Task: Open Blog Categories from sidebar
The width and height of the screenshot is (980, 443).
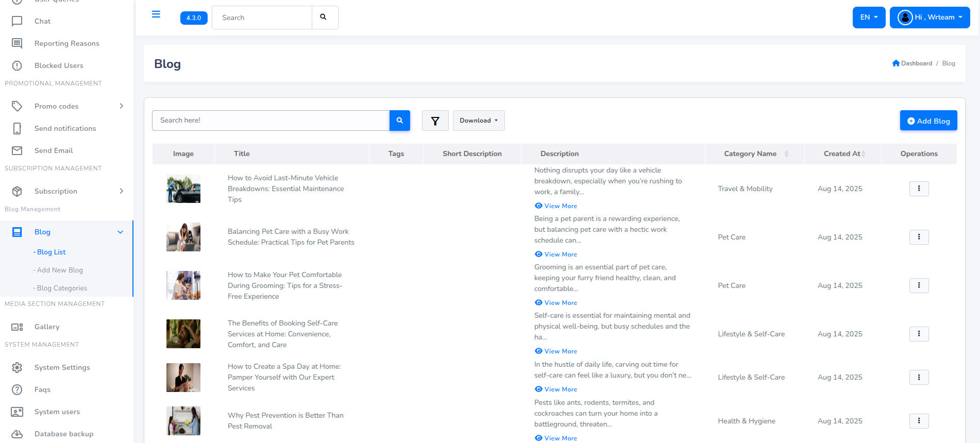Action: tap(62, 288)
